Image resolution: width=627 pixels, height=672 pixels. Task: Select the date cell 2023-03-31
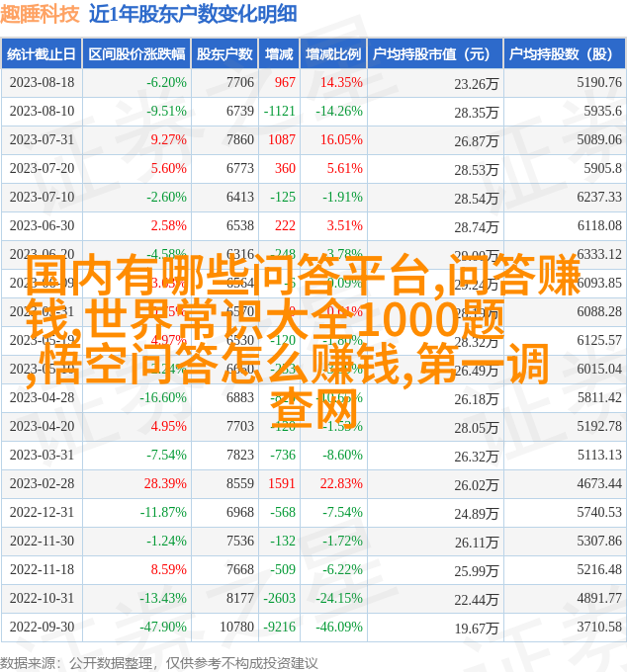point(42,455)
